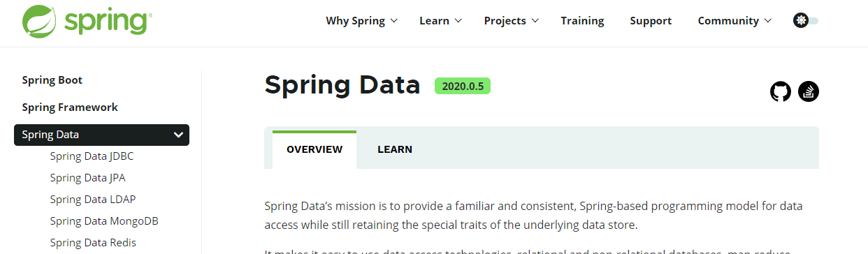868x254 pixels.
Task: Select Spring Data JDBC subproject
Action: coord(92,156)
